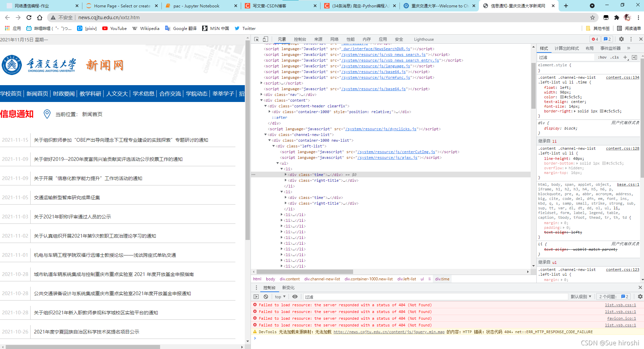Open the reading list button
Viewport: 644px width, 349px height.
coord(629,28)
